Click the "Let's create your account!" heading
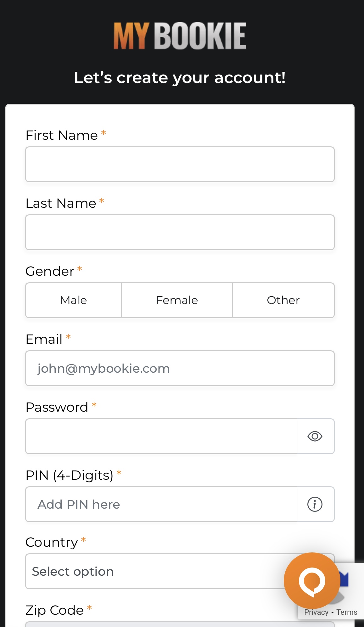The width and height of the screenshot is (364, 627). coord(180,77)
